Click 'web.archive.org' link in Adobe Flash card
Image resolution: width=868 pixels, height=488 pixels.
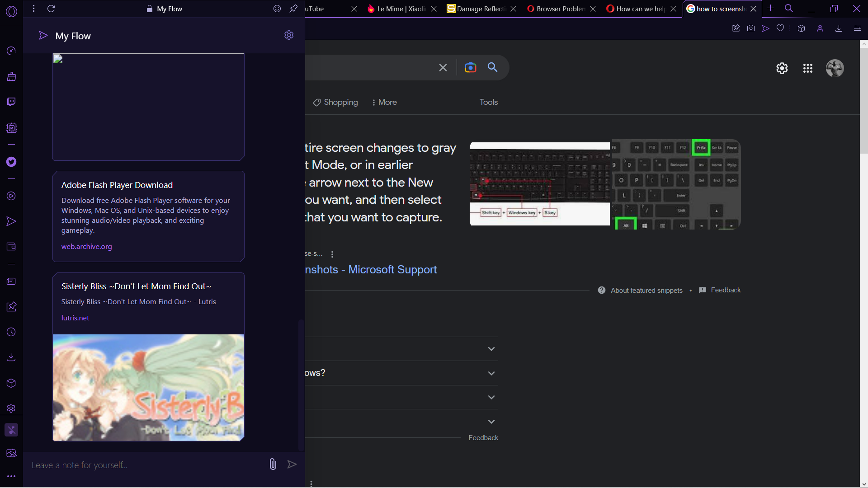point(86,246)
